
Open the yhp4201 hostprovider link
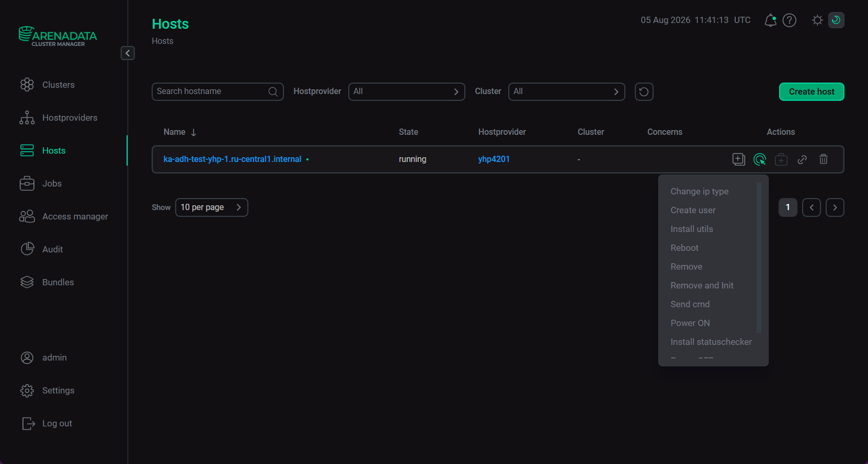coord(494,159)
